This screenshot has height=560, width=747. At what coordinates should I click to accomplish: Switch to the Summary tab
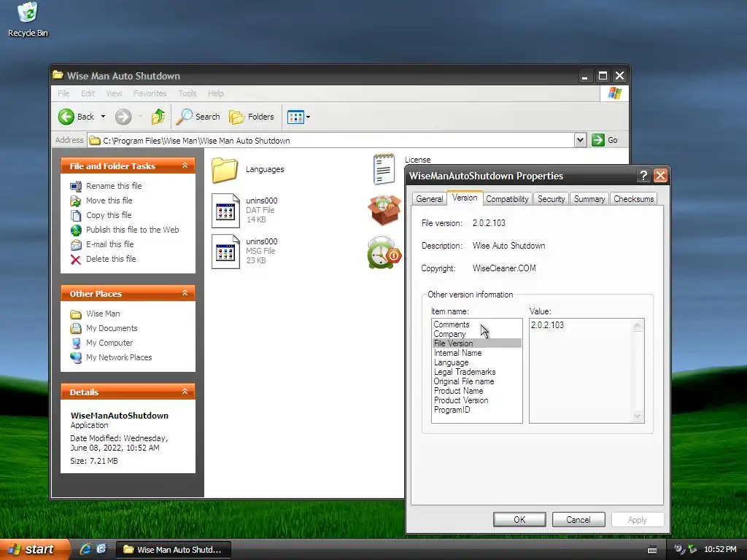589,199
